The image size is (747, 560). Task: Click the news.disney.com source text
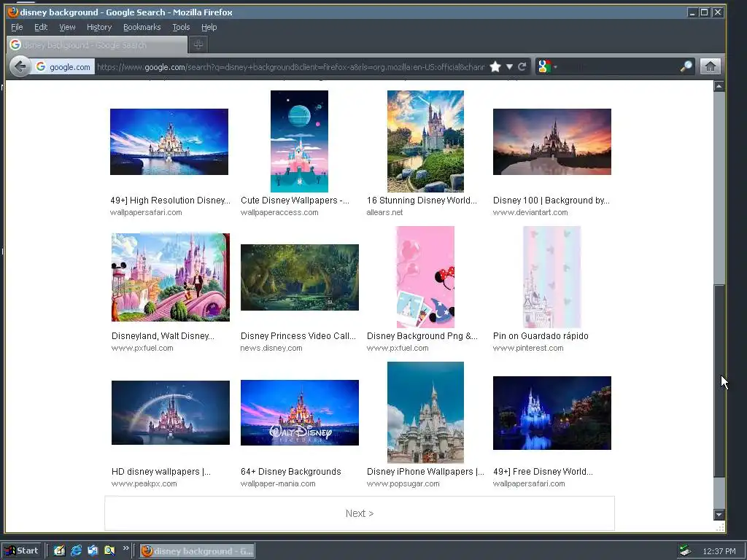point(271,348)
